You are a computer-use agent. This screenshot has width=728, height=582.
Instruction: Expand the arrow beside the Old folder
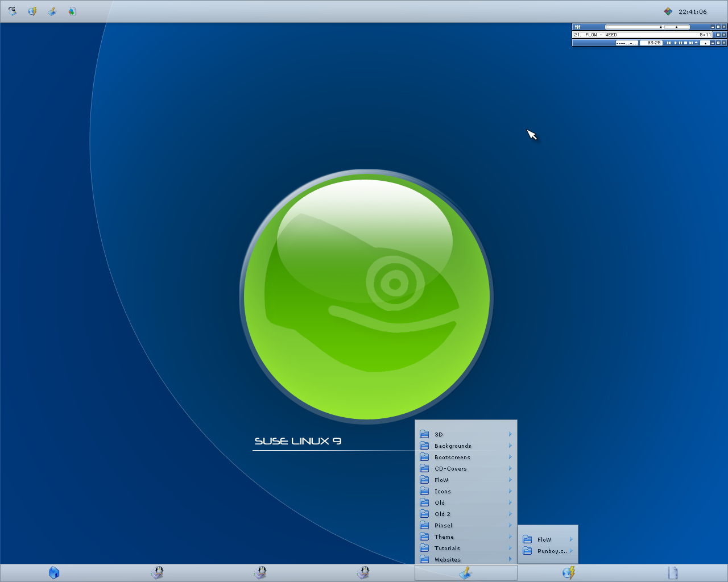[510, 502]
